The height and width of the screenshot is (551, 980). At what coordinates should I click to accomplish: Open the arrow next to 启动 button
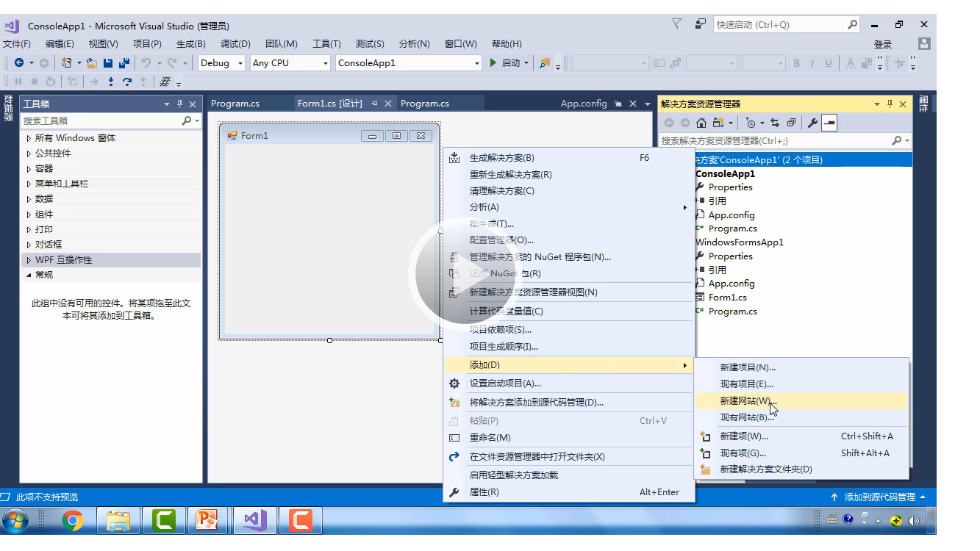[526, 63]
